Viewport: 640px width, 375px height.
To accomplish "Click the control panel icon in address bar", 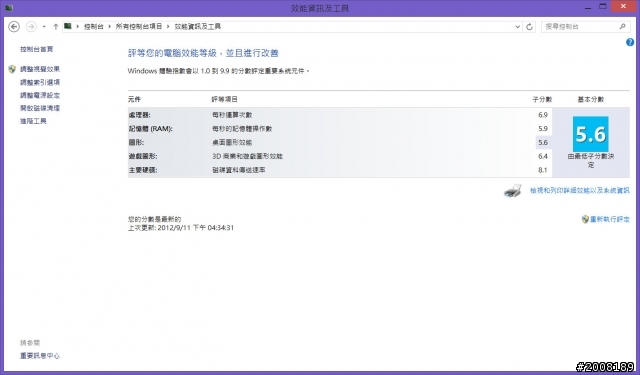I will pyautogui.click(x=68, y=26).
